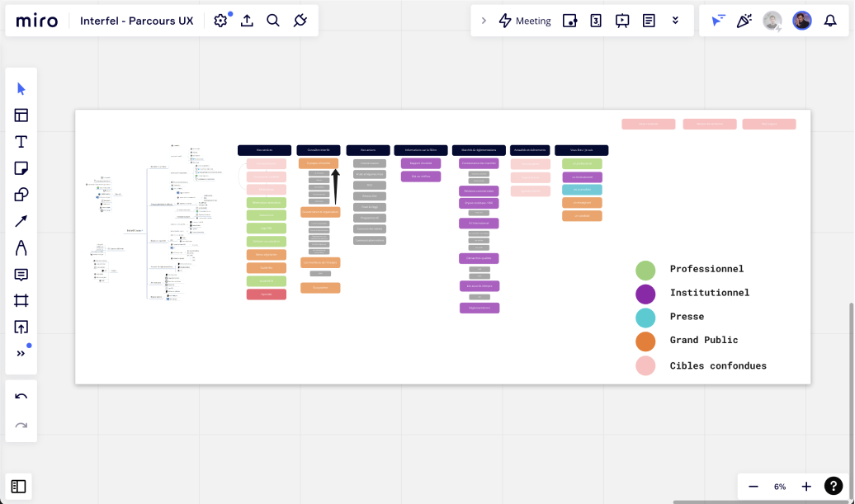Open the Templates tool

click(x=21, y=115)
